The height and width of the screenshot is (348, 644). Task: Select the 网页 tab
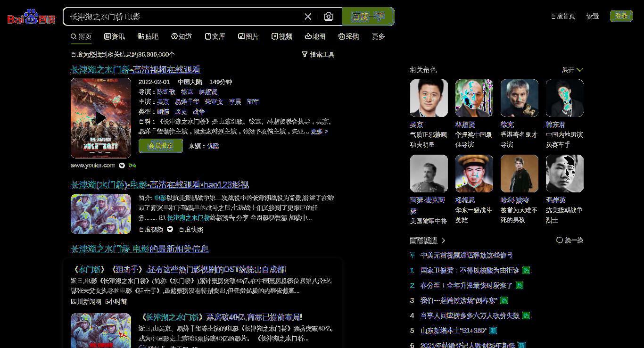81,36
